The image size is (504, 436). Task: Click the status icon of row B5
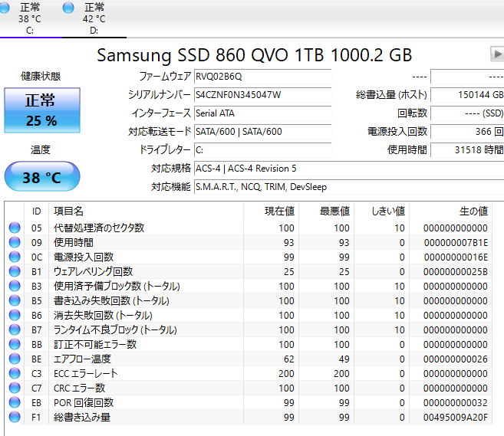15,300
